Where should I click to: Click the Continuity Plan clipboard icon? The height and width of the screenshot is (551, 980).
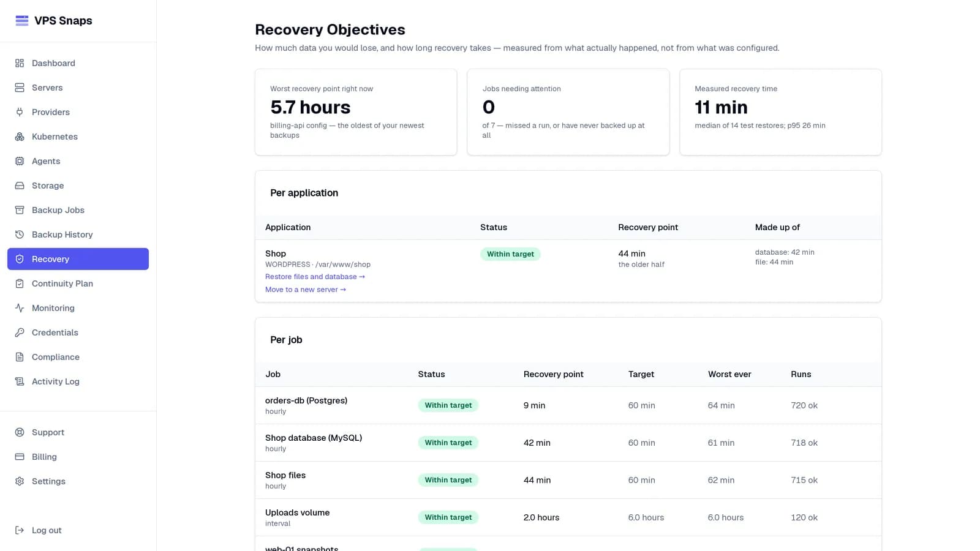point(20,283)
